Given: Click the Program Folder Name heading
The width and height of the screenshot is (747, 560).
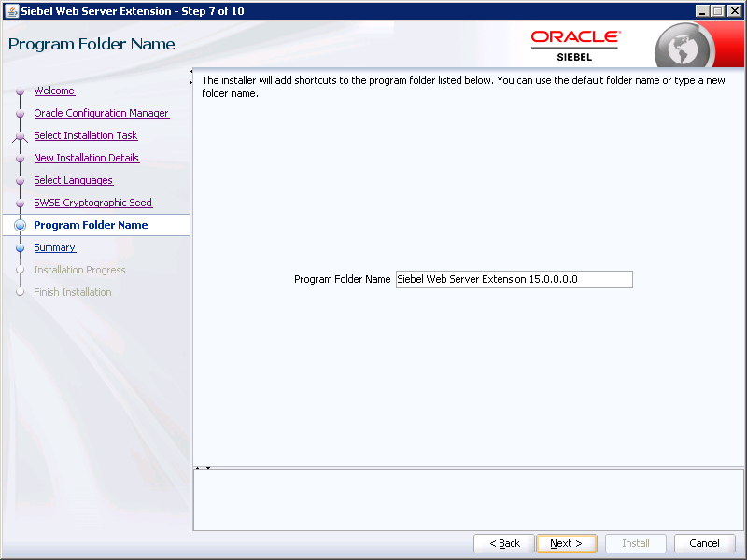Looking at the screenshot, I should (x=92, y=44).
